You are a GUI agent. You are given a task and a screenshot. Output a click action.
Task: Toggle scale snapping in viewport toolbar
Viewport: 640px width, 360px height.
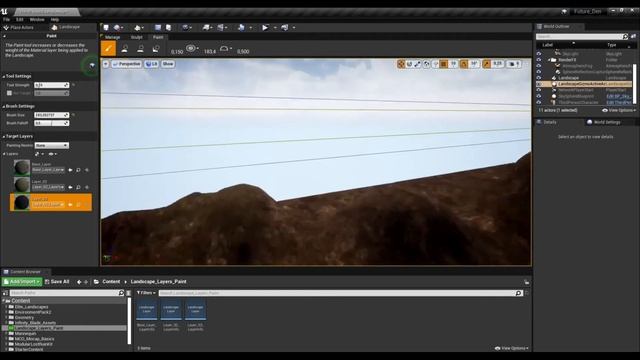[x=487, y=64]
